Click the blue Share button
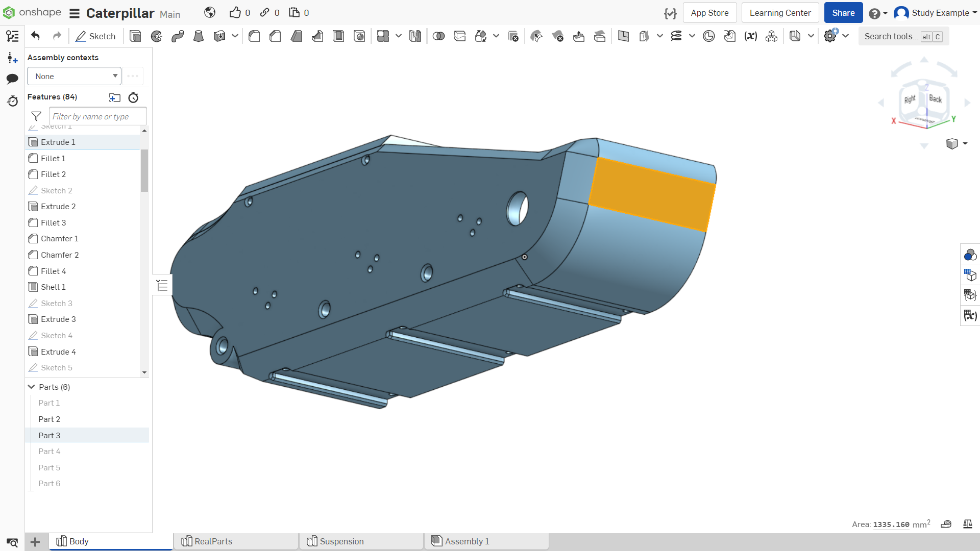The height and width of the screenshot is (551, 980). coord(843,13)
